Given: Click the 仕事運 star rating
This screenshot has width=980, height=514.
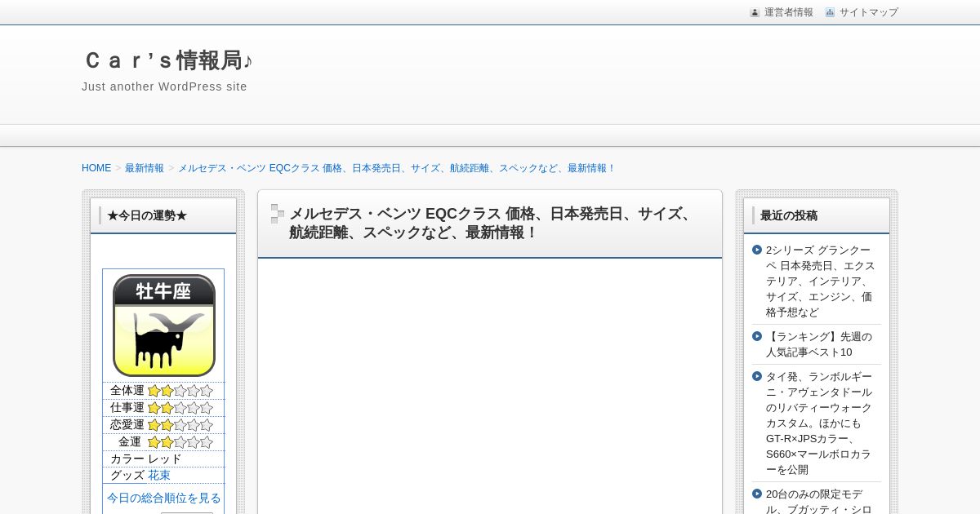Looking at the screenshot, I should click(x=180, y=408).
